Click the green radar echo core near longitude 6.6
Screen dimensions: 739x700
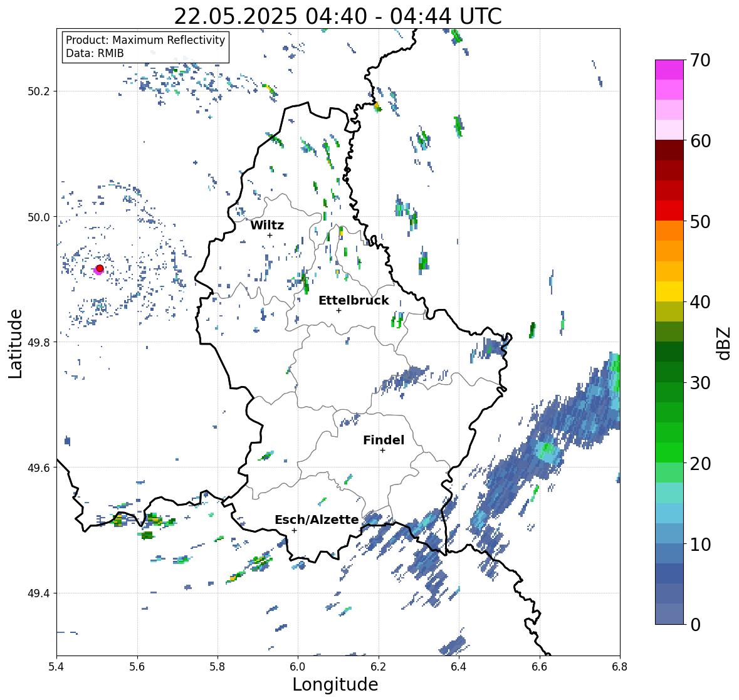tap(547, 449)
